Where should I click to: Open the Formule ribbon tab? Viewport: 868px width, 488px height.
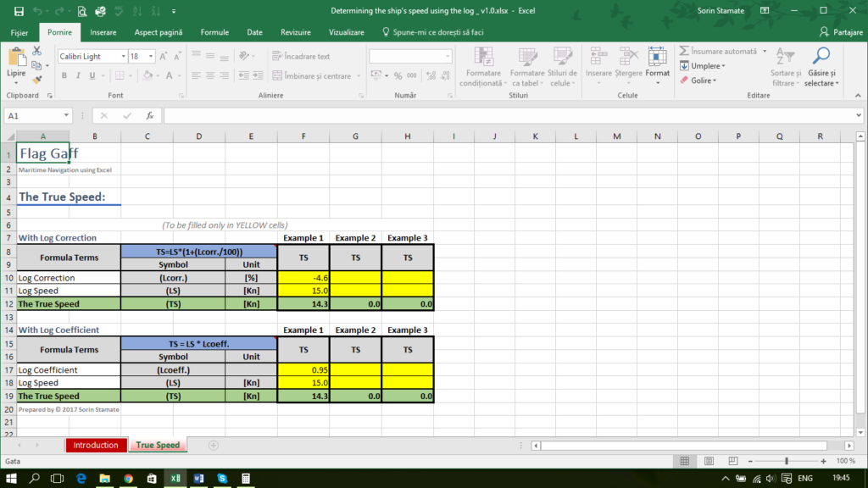[214, 32]
